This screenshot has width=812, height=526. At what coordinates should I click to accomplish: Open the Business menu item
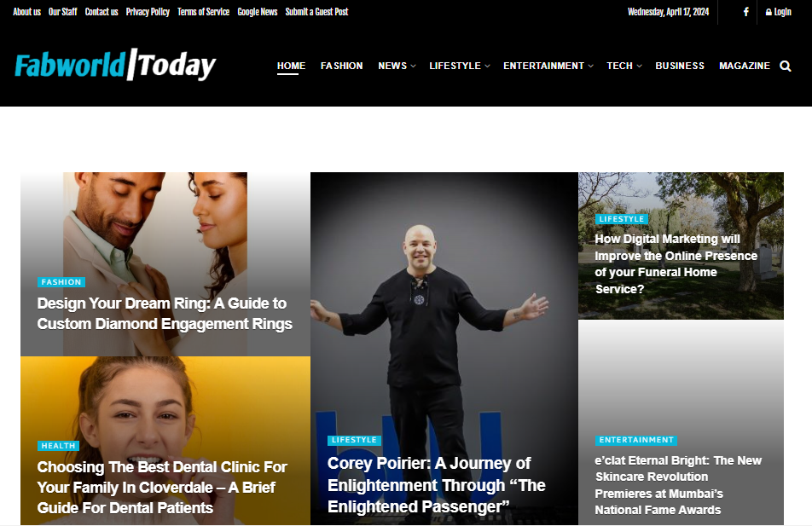680,66
